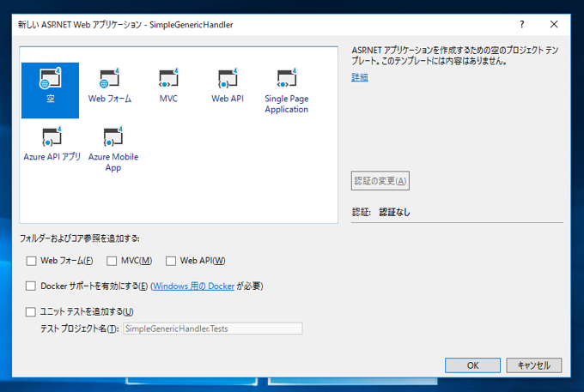This screenshot has height=392, width=584.
Task: Click the help question mark button
Action: pos(522,25)
